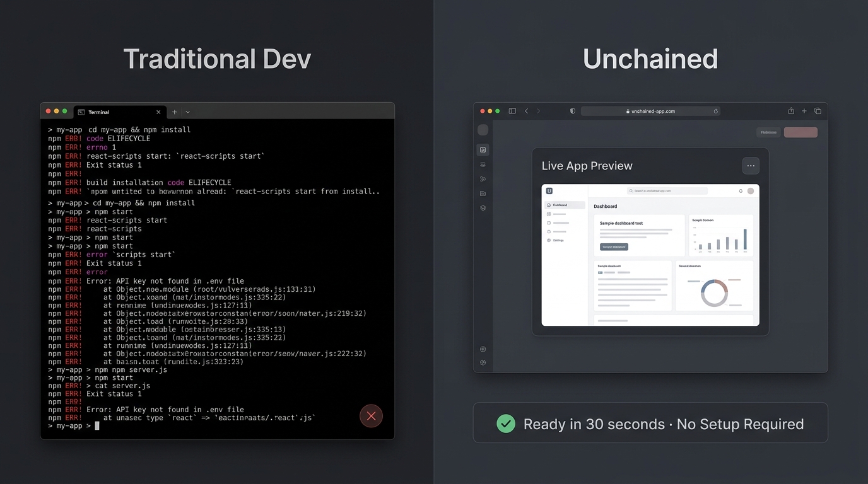This screenshot has width=868, height=484.
Task: Click the bar chart in the preview dashboard
Action: (721, 240)
